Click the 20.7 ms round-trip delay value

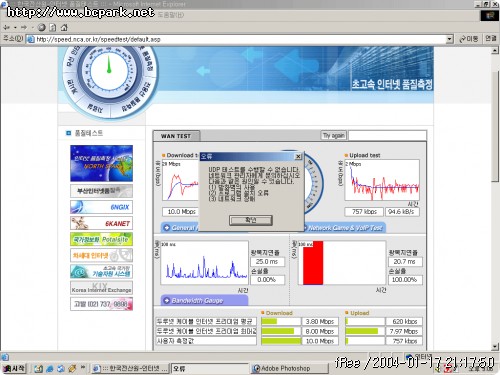[405, 262]
